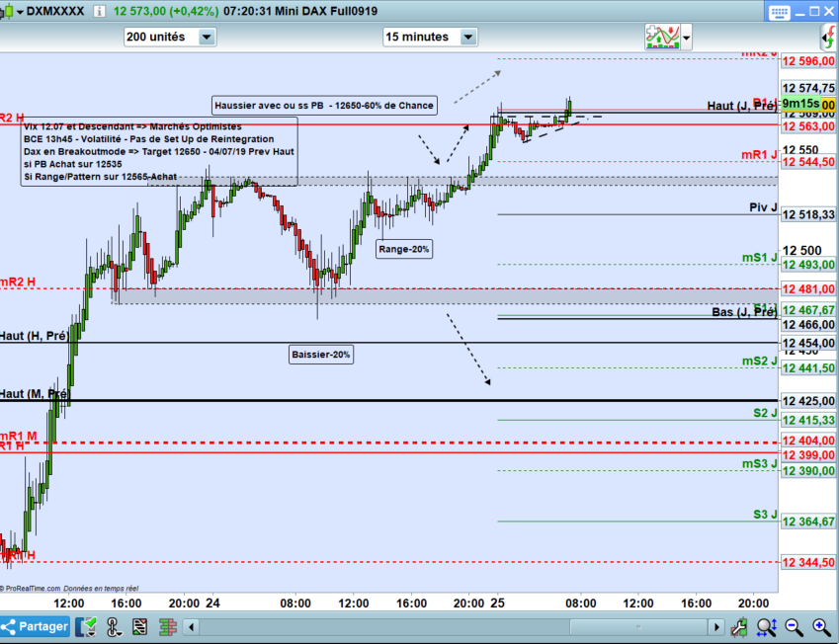Click the 12 390,00 green price label
Screen dimensions: 839x644
point(808,471)
